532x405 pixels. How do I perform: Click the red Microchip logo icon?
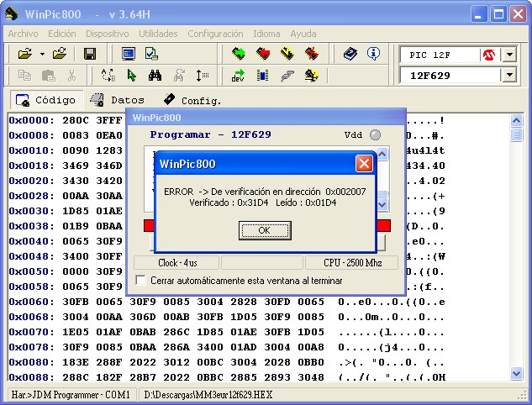[488, 55]
